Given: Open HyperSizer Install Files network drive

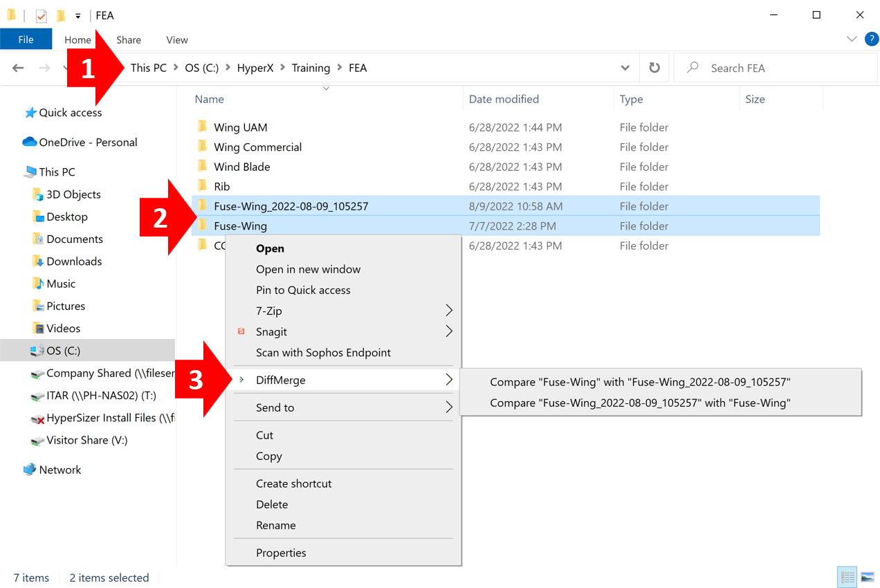Looking at the screenshot, I should [x=102, y=418].
